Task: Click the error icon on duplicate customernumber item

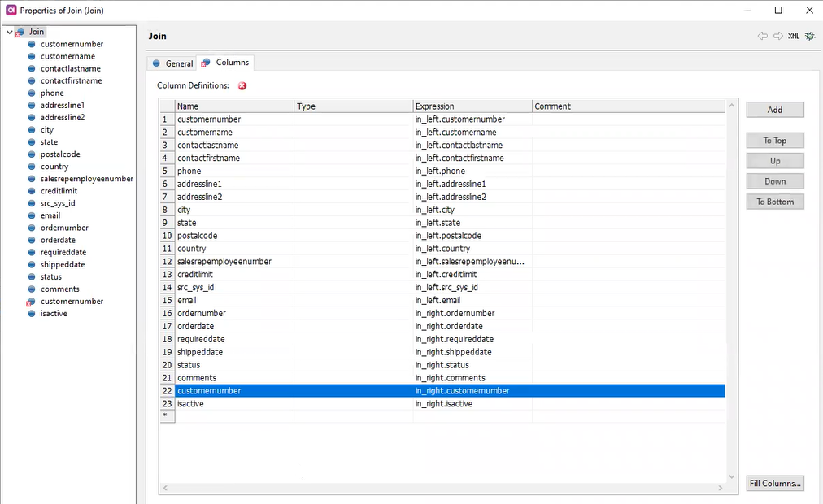Action: pyautogui.click(x=29, y=301)
